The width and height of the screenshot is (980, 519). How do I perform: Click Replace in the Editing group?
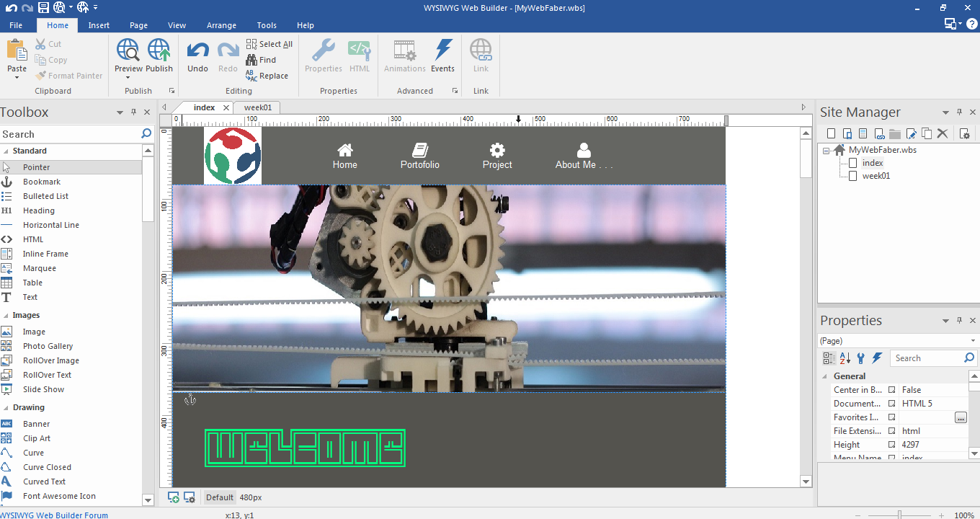[x=267, y=76]
